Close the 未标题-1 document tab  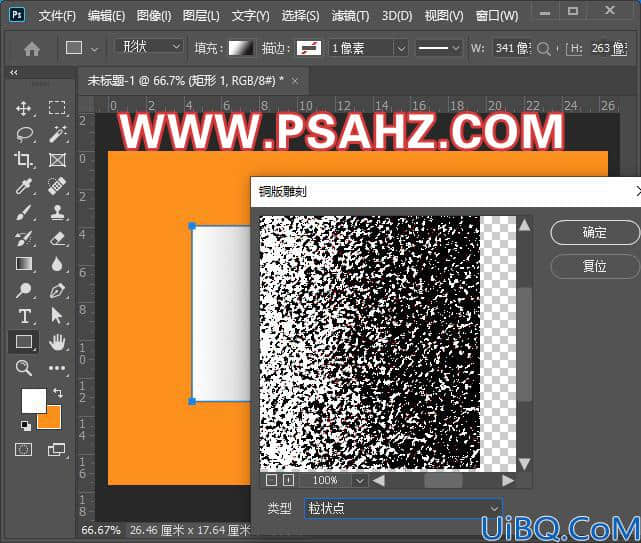tap(295, 81)
